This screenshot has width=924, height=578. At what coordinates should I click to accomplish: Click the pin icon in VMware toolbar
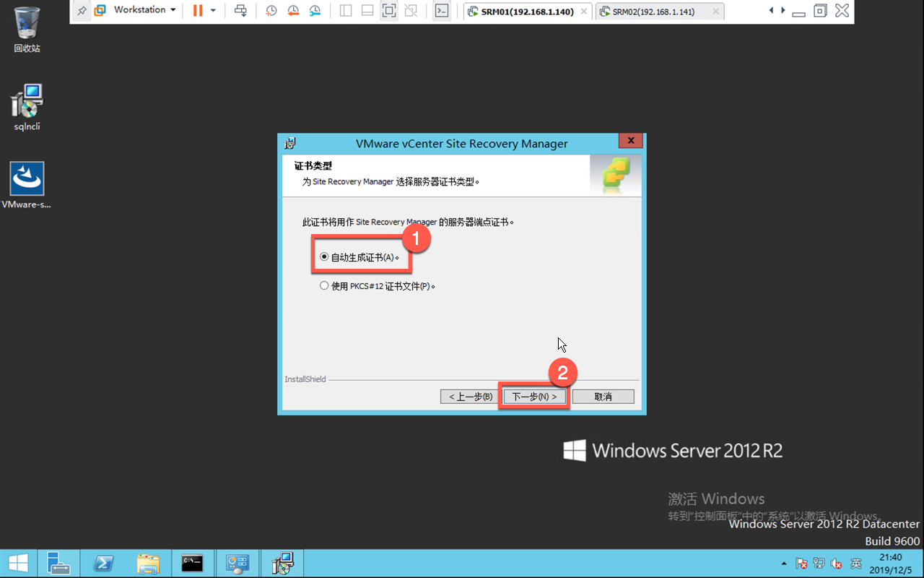coord(82,11)
